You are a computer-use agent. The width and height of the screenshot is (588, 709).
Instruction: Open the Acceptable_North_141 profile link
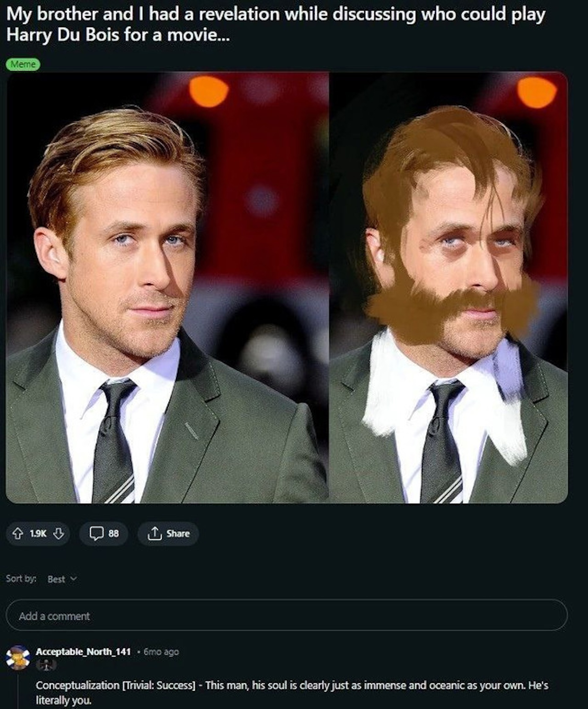(x=83, y=652)
